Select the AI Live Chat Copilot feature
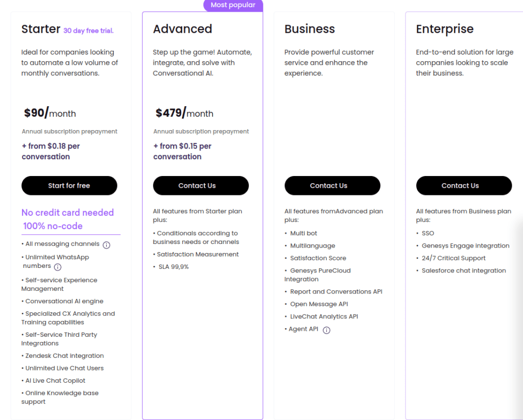This screenshot has width=523, height=420. (53, 381)
